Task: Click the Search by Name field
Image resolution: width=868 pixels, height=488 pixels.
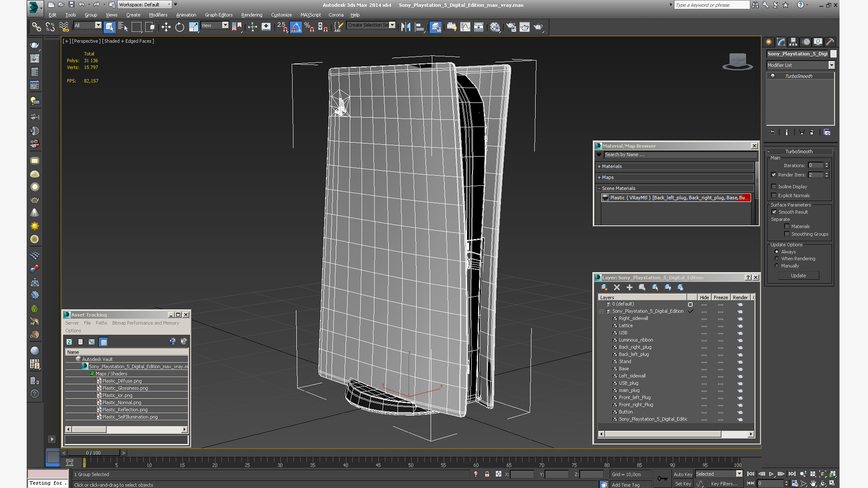Action: pos(680,155)
